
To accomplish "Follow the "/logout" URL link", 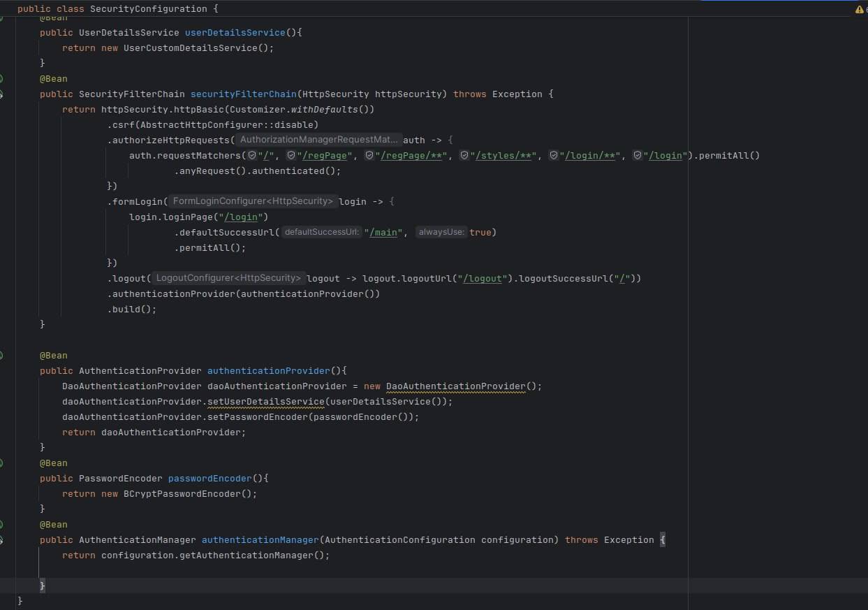I will 484,278.
